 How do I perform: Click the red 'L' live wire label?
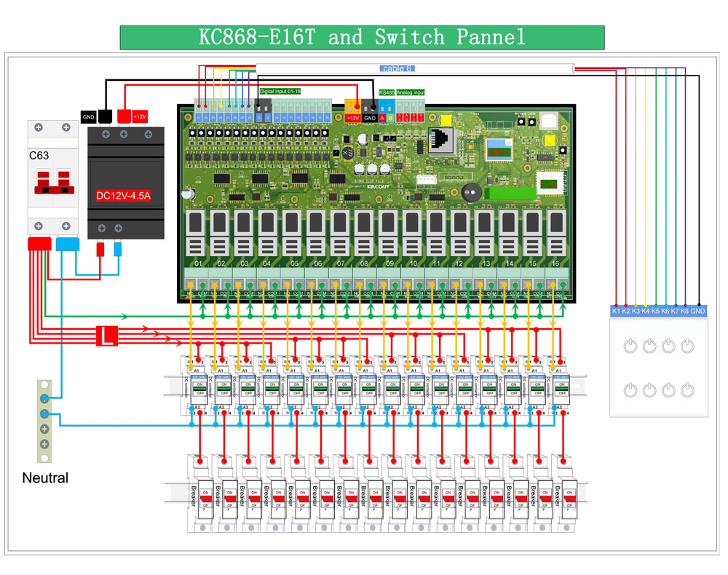[107, 336]
